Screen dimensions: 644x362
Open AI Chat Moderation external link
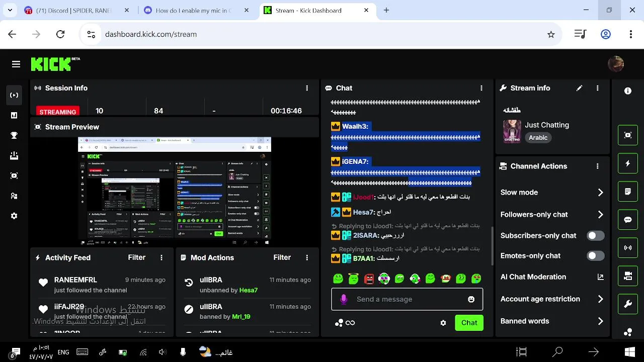(600, 277)
